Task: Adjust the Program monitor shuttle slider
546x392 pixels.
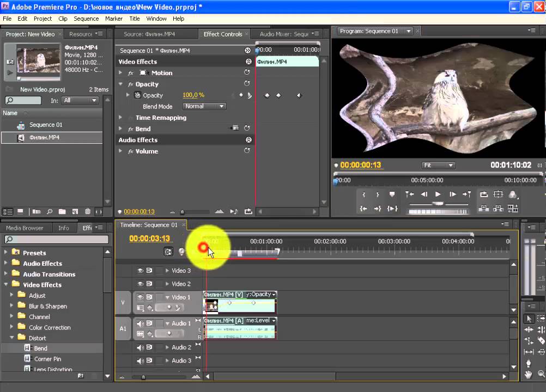Action: click(438, 204)
